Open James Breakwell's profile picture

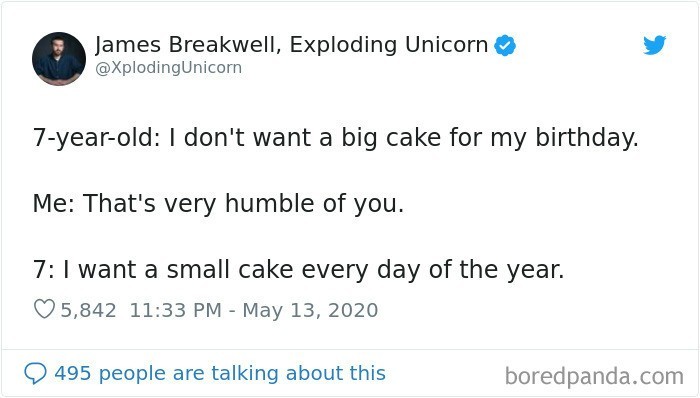click(x=59, y=58)
